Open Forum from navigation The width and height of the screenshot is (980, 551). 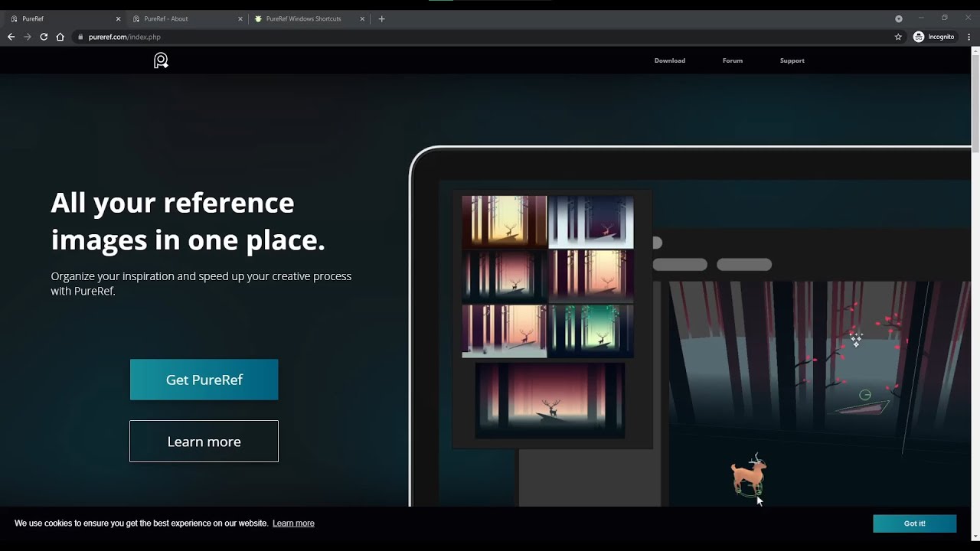click(x=733, y=60)
